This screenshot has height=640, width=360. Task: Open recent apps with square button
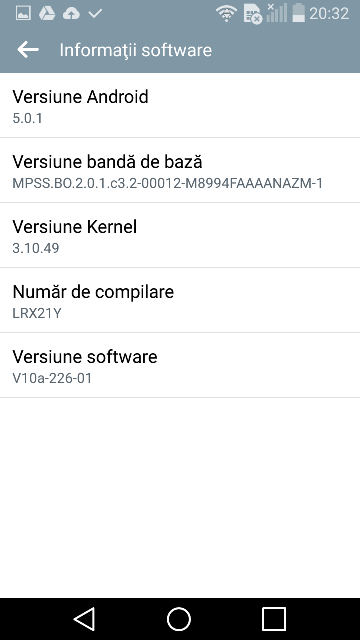click(x=274, y=619)
